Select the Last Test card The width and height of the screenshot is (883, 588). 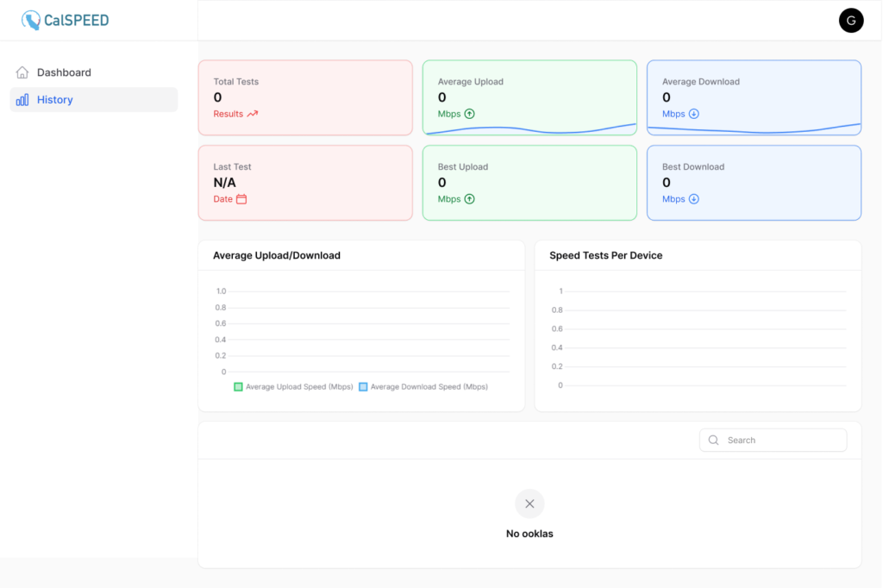click(305, 183)
